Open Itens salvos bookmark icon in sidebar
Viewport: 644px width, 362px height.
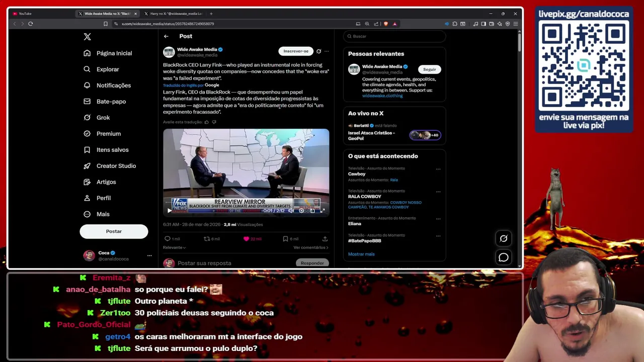click(x=87, y=150)
